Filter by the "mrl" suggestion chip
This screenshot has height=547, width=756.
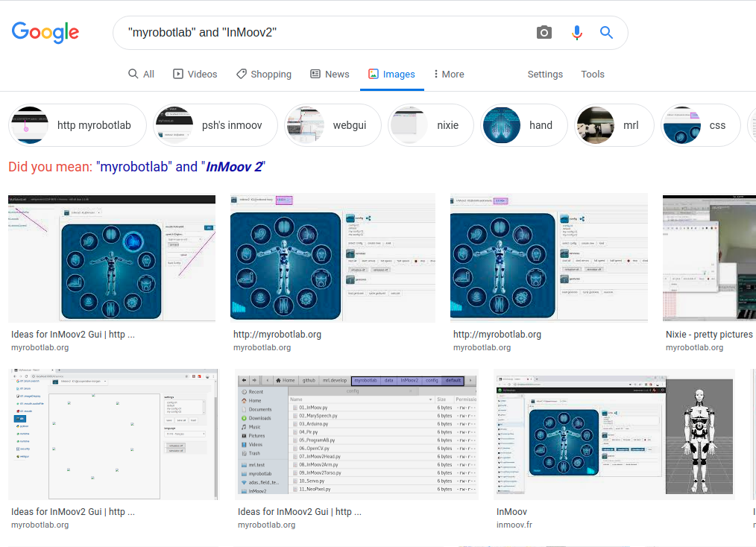pyautogui.click(x=614, y=125)
